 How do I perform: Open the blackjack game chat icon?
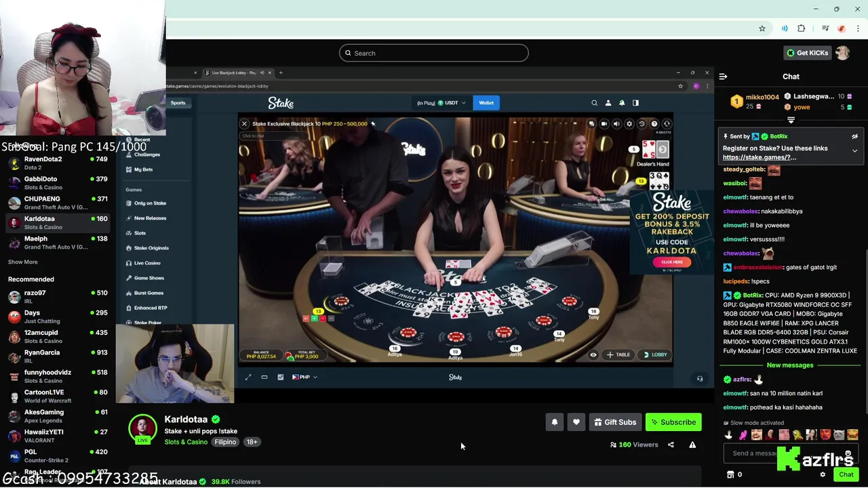[591, 124]
